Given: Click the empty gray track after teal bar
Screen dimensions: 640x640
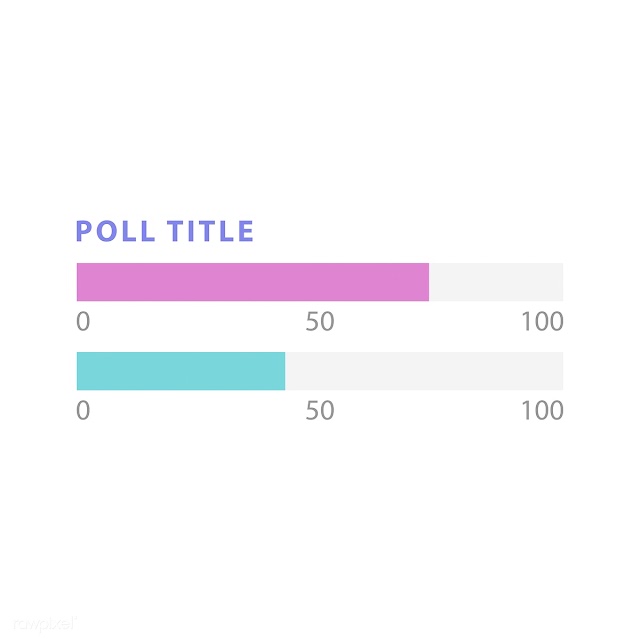Looking at the screenshot, I should (x=424, y=371).
